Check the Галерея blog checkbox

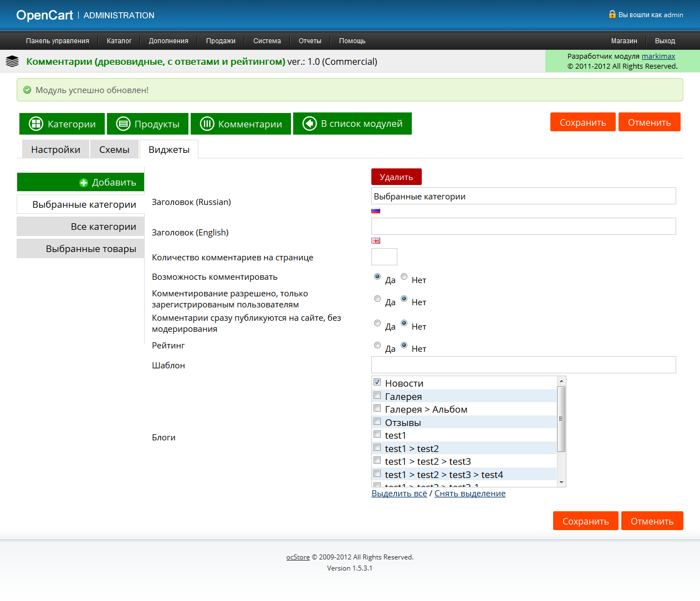pos(377,395)
